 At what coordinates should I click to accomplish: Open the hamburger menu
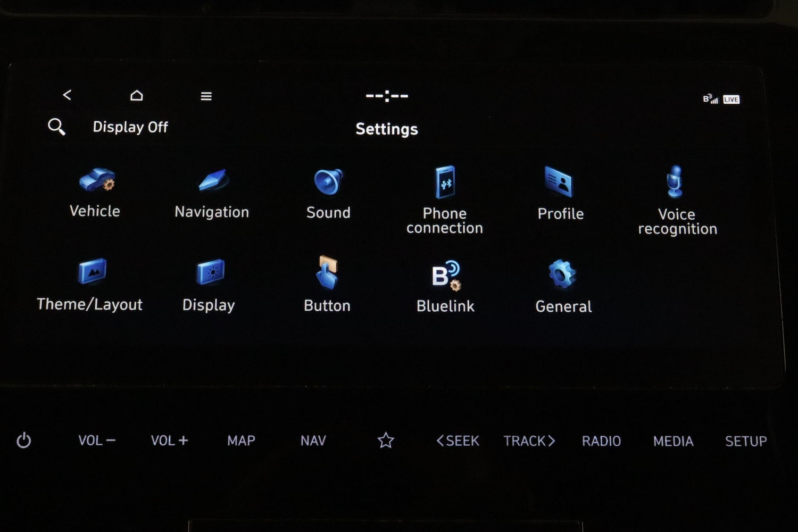tap(206, 96)
